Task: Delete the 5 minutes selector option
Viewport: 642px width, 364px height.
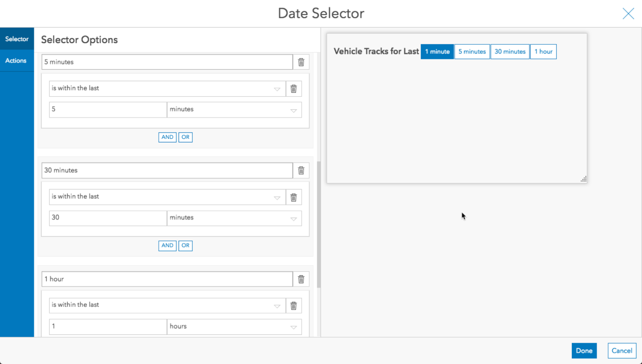Action: pos(301,62)
